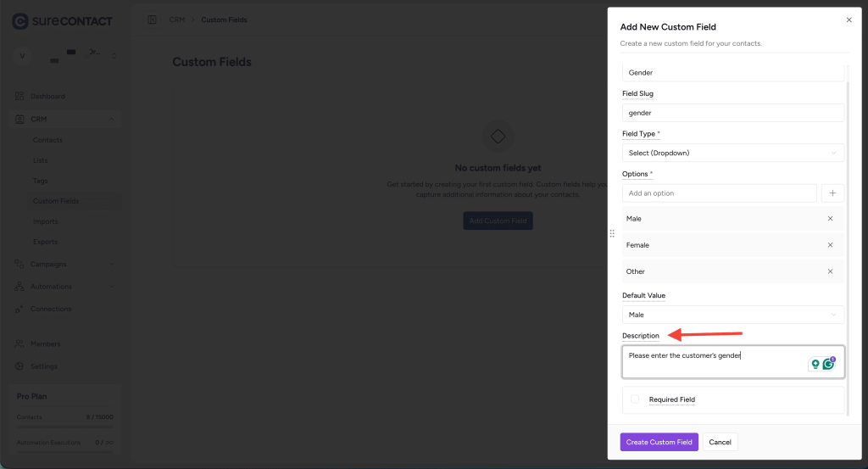The width and height of the screenshot is (868, 469).
Task: Click the drag handle on panel edge
Action: [x=612, y=233]
